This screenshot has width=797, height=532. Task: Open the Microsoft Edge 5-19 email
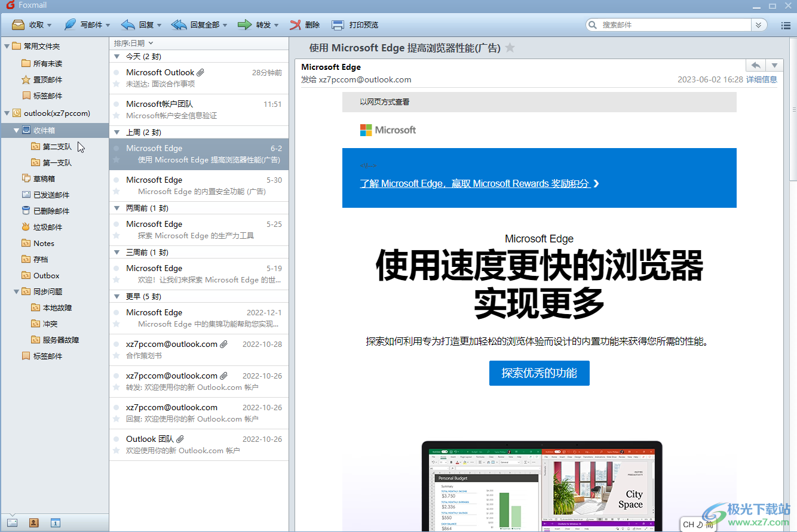pyautogui.click(x=199, y=273)
